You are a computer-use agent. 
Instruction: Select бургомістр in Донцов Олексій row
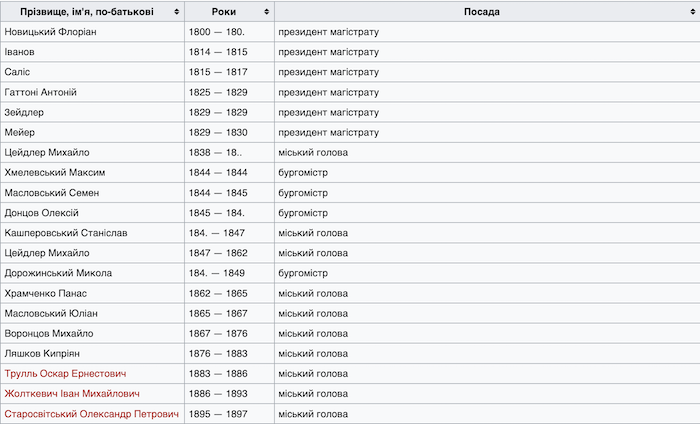click(303, 213)
